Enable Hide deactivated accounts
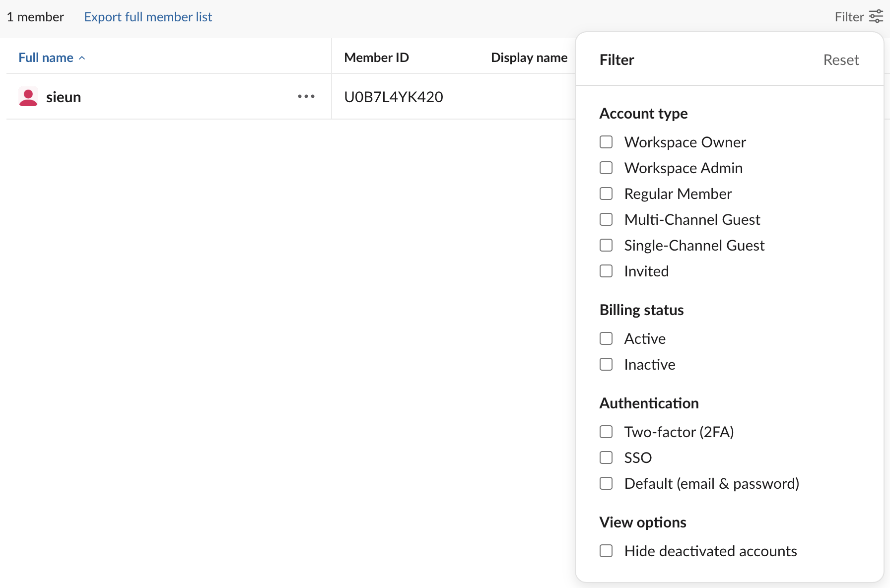 606,551
